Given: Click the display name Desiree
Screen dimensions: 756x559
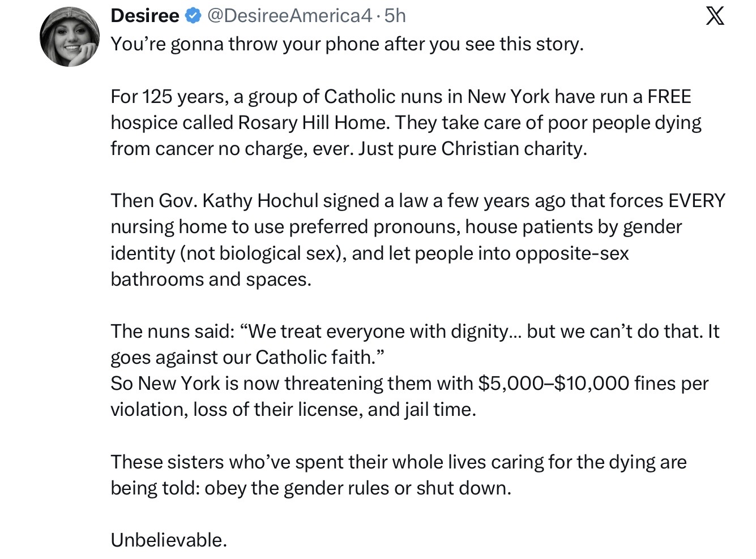Looking at the screenshot, I should coord(145,16).
